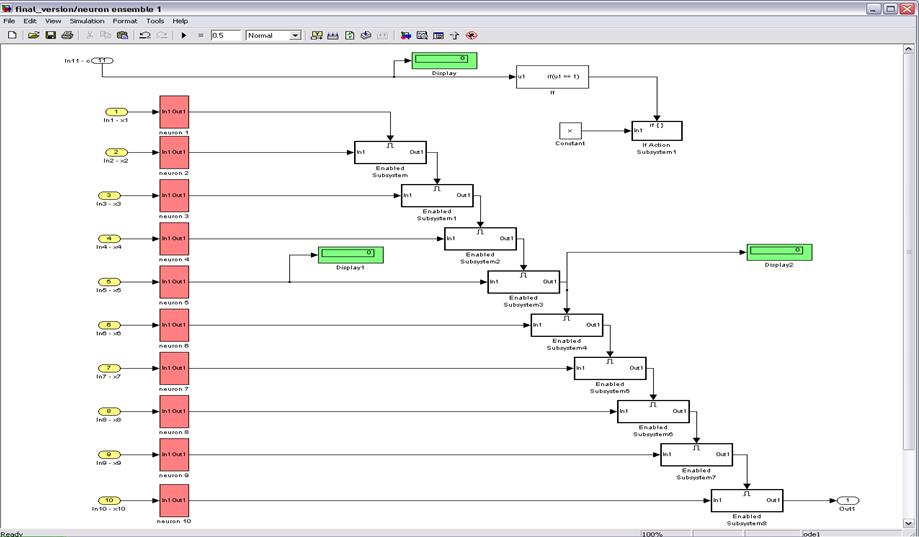Click the Stop simulation square button
Image resolution: width=919 pixels, height=537 pixels.
tap(200, 35)
